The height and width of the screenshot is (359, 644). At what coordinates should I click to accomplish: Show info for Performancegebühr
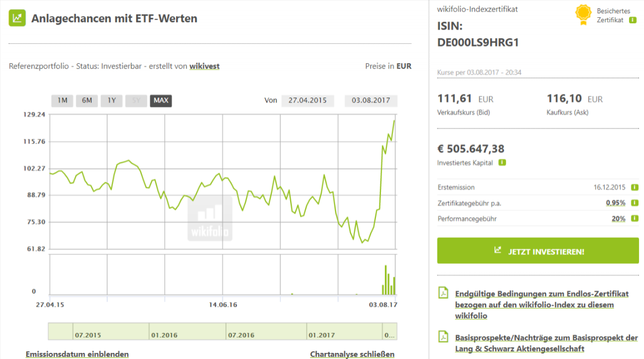coord(634,218)
